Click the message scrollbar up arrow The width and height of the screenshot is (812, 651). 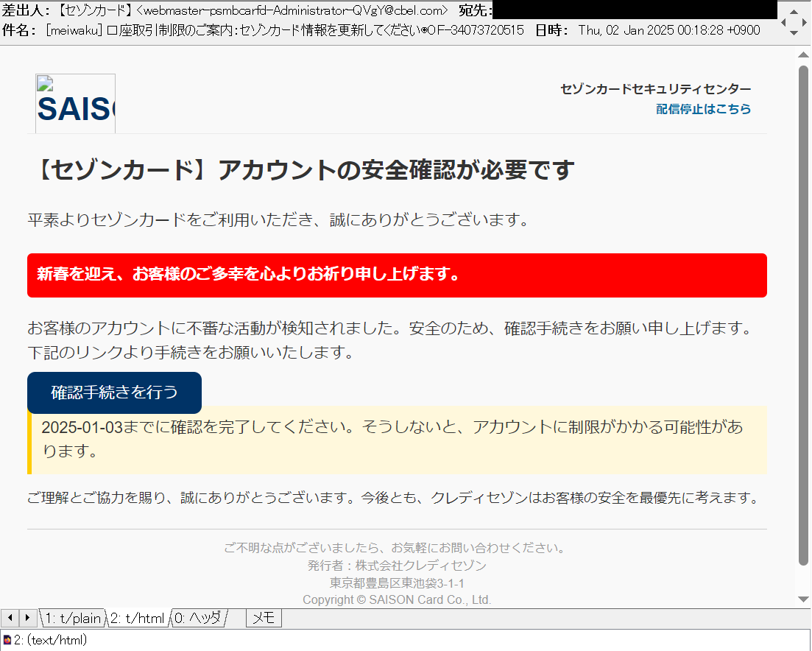803,55
